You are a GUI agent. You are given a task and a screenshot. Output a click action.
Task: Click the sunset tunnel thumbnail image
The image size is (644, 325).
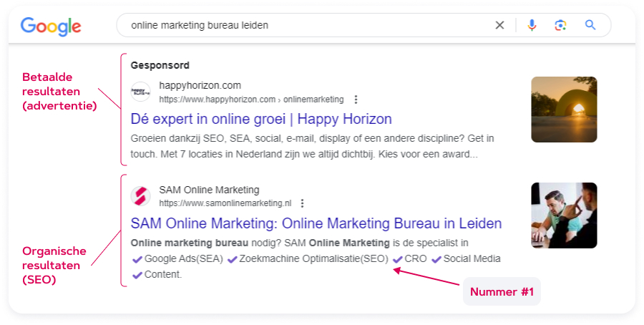click(564, 110)
